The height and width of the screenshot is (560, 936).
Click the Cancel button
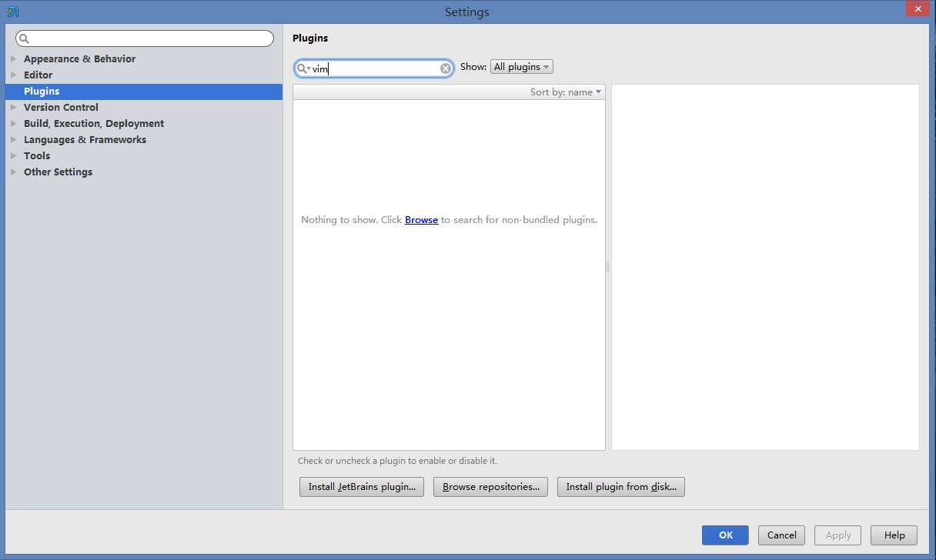(781, 535)
